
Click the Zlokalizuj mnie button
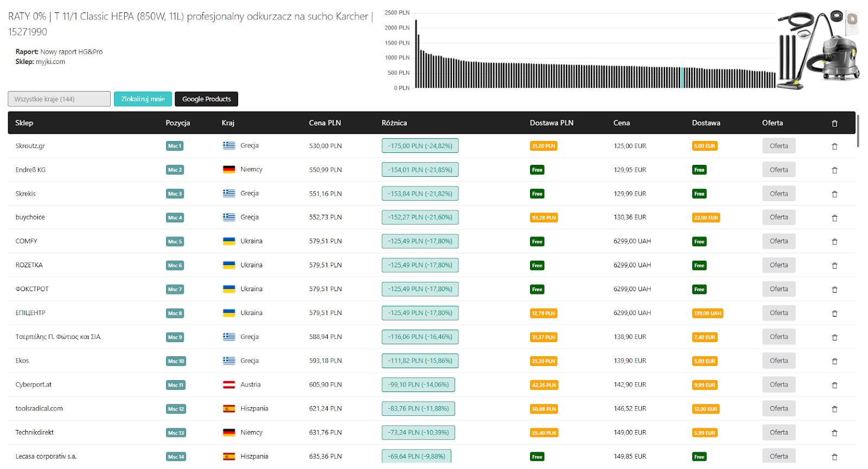(143, 99)
